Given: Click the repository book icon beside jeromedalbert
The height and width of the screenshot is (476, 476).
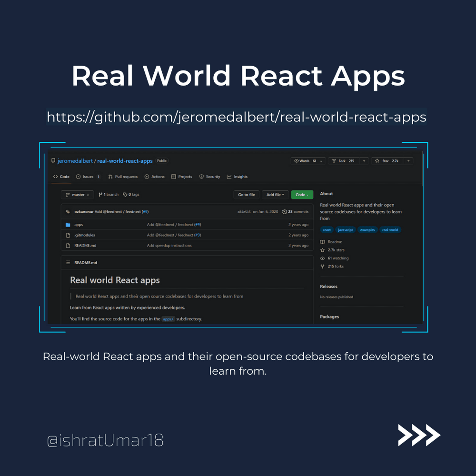Looking at the screenshot, I should click(54, 161).
